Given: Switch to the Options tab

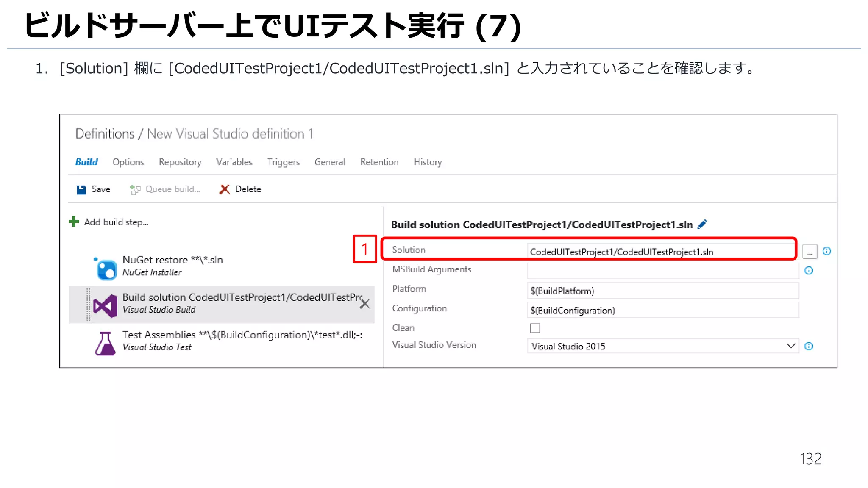Looking at the screenshot, I should (x=128, y=162).
